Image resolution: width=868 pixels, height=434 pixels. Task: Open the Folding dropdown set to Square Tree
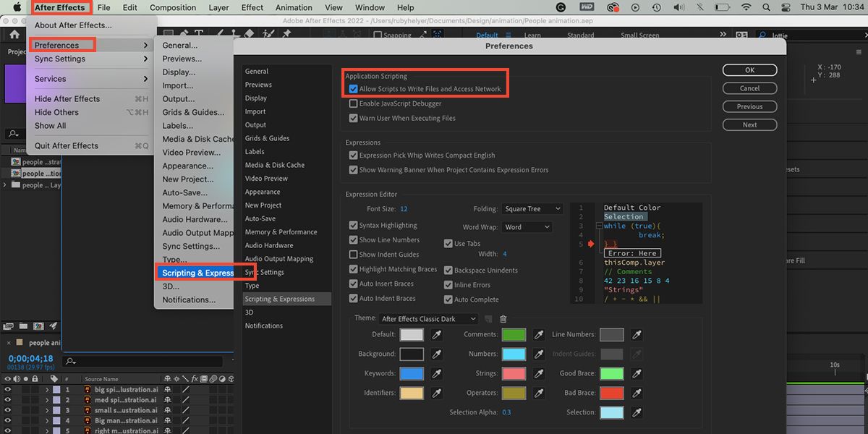pyautogui.click(x=532, y=209)
